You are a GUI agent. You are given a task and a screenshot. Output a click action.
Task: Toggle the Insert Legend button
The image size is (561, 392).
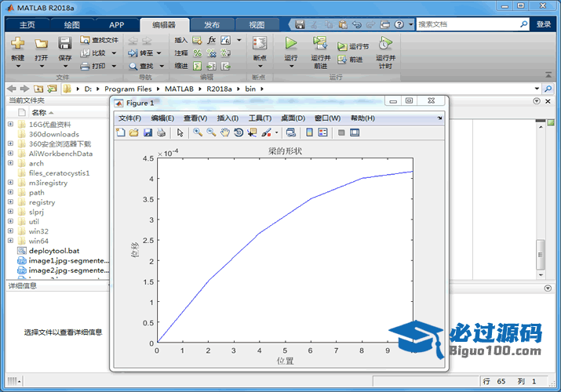[x=322, y=132]
